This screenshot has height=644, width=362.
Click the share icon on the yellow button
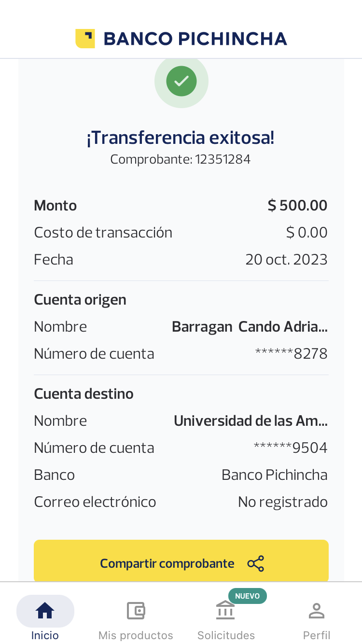point(255,563)
